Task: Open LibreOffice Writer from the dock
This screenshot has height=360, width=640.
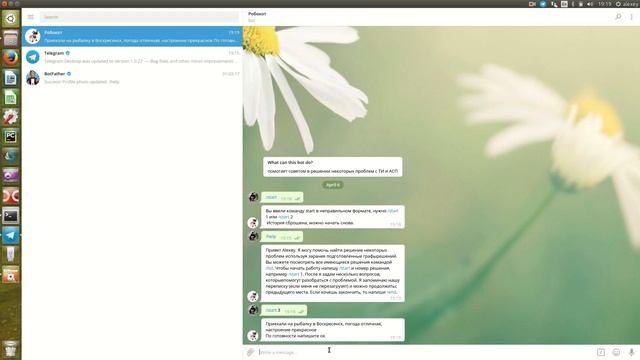Action: 11,77
